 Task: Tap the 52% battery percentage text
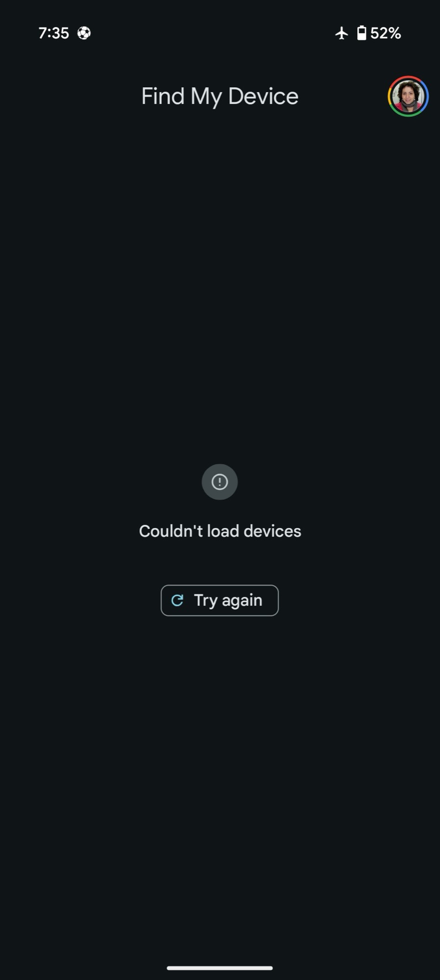click(386, 33)
